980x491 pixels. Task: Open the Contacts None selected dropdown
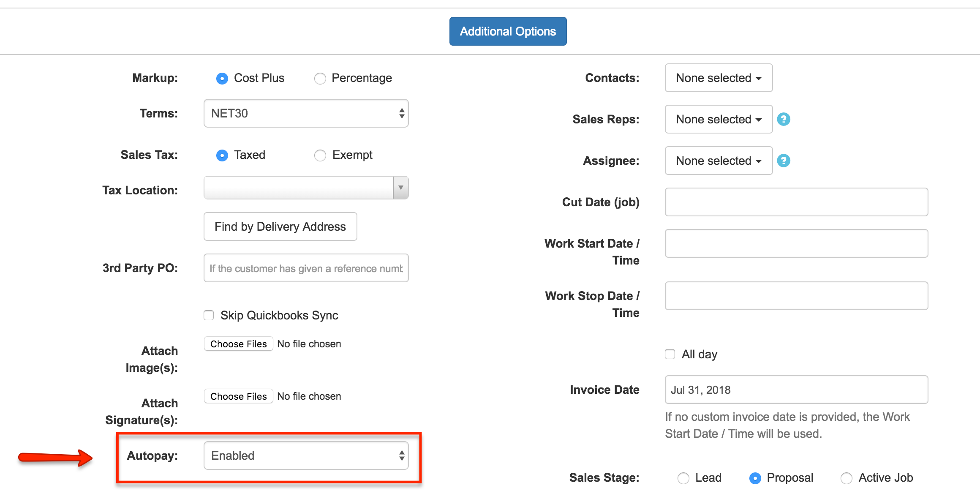(719, 78)
